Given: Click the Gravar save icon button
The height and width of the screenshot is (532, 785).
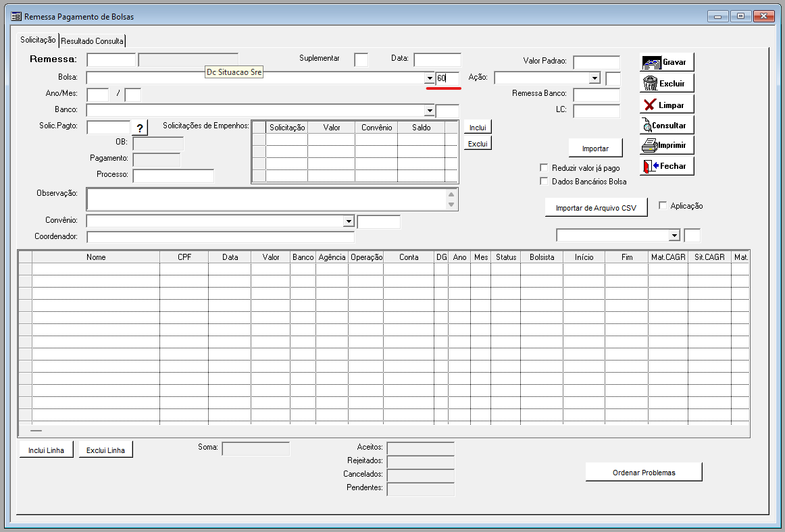Looking at the screenshot, I should tap(667, 62).
